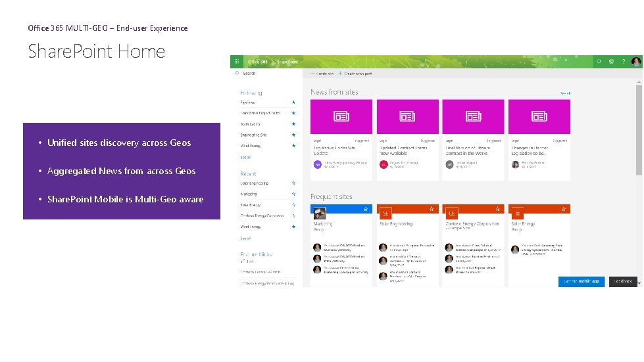Open the Changes in Denver Legislation thumbnail
The width and height of the screenshot is (644, 362).
click(x=539, y=116)
